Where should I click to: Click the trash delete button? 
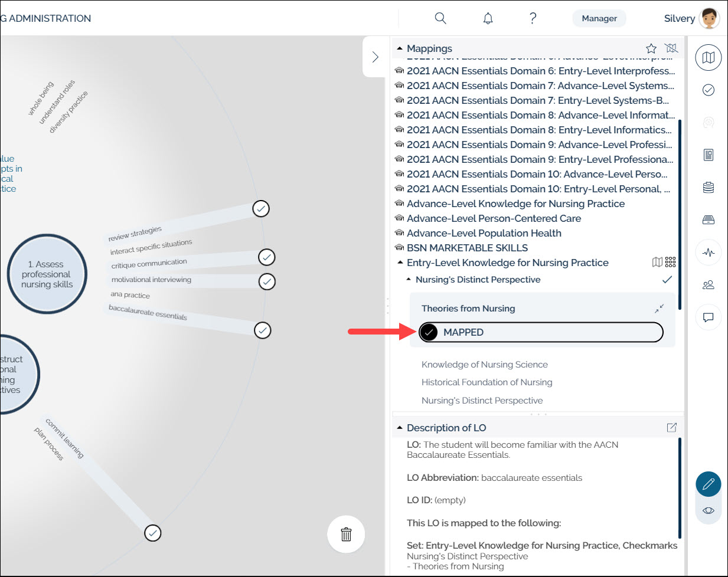click(x=346, y=534)
